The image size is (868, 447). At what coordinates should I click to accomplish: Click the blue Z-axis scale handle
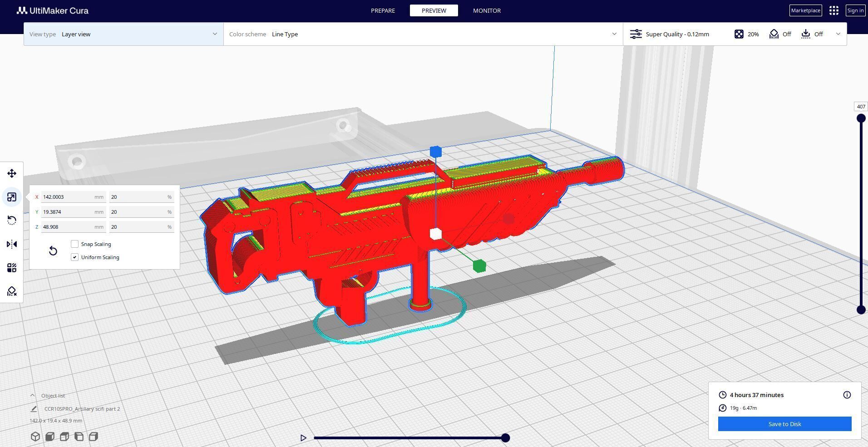point(436,152)
